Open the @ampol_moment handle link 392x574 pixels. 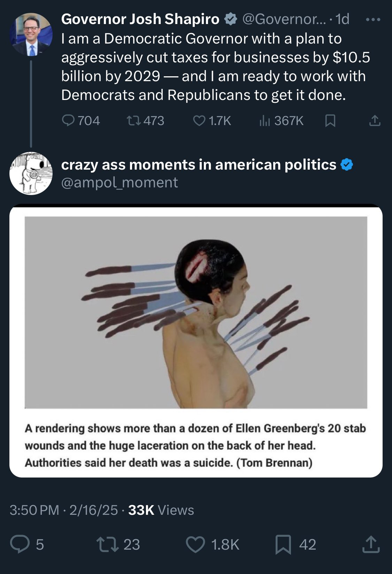120,183
